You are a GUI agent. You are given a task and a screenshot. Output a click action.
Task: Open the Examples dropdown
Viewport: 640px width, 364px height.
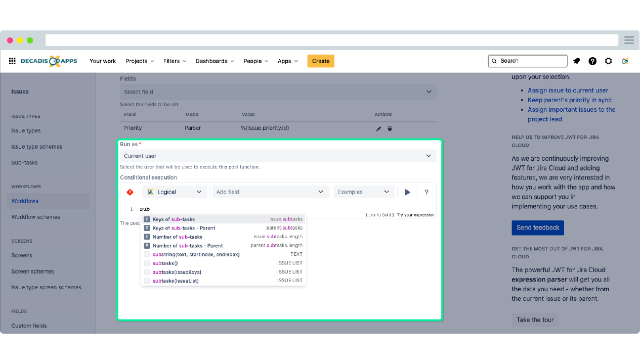(363, 192)
